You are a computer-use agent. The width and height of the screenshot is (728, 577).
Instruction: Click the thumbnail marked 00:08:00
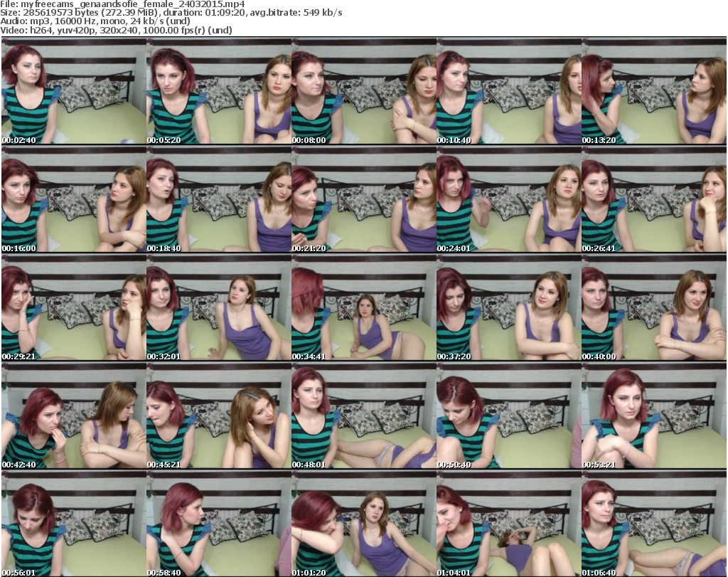point(363,91)
